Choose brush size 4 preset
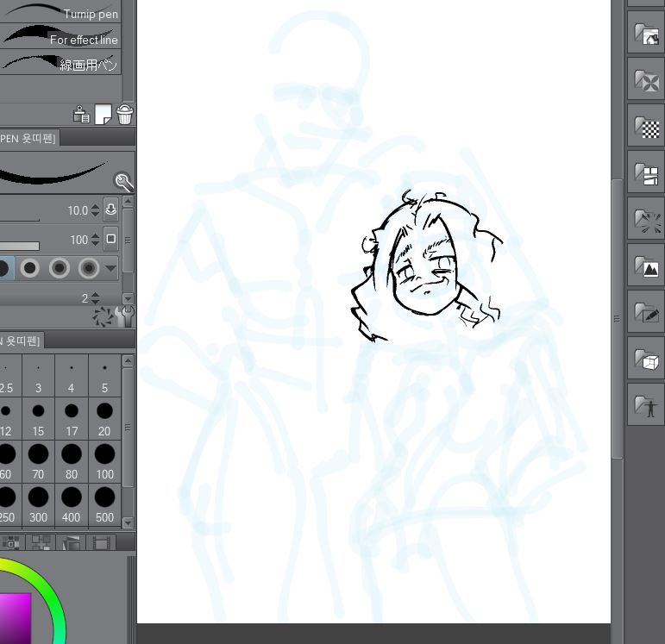 pyautogui.click(x=72, y=377)
